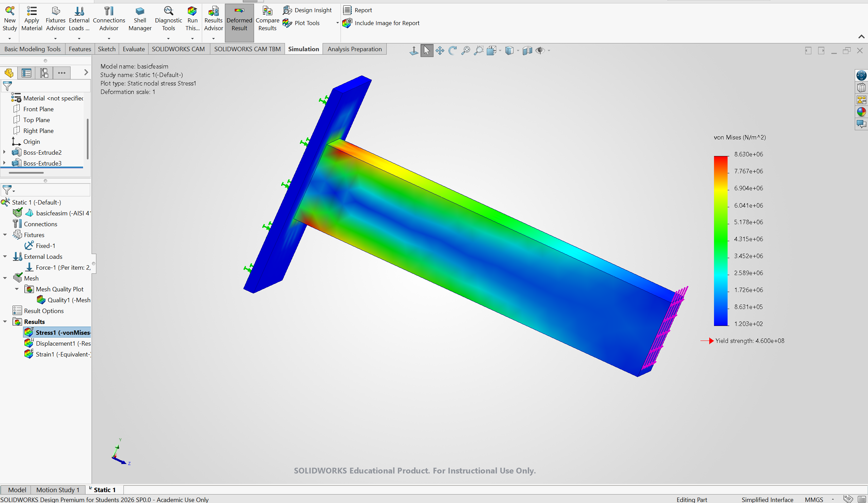This screenshot has width=868, height=503.
Task: Click the von Mises color legend bar
Action: click(x=720, y=240)
